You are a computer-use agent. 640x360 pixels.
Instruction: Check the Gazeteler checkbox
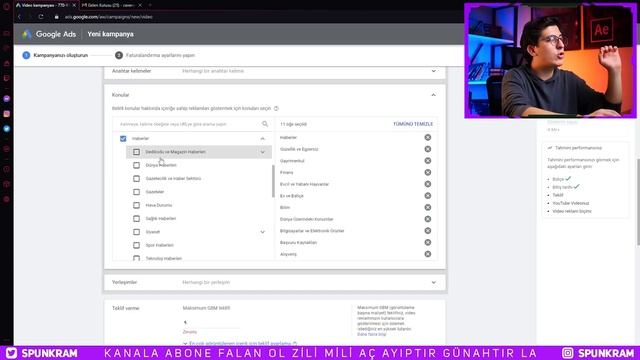coord(136,192)
